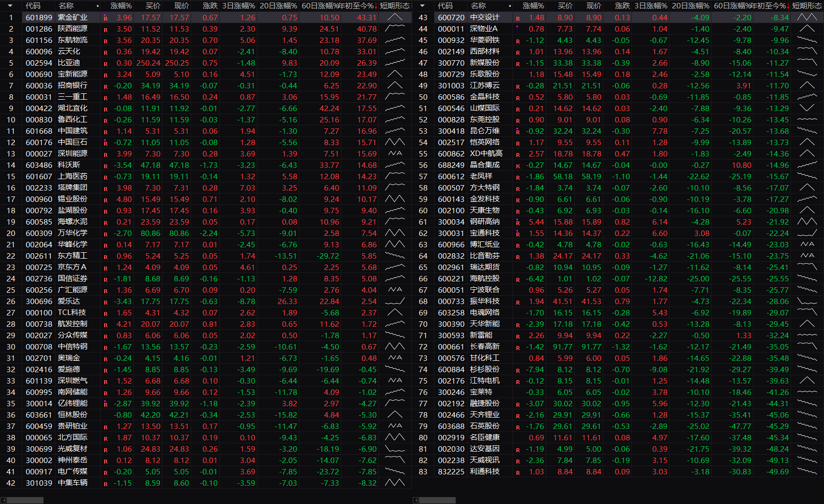Click the R marker beside 招商银行
824x504 pixels.
point(106,86)
